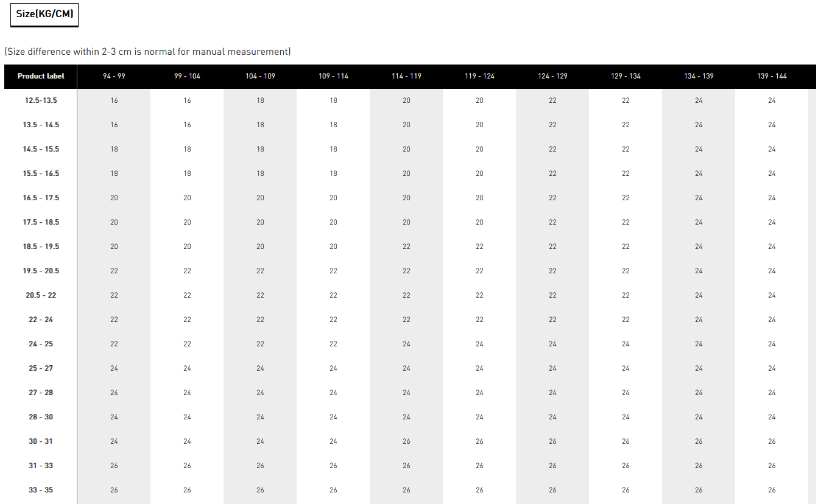Click the Product label header cell
Image resolution: width=818 pixels, height=504 pixels.
[x=41, y=76]
